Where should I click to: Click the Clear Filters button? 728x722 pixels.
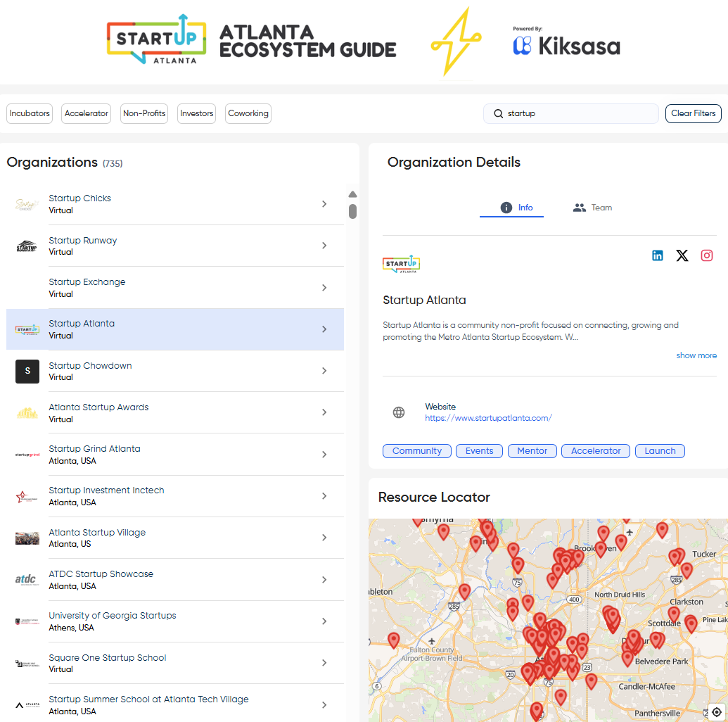[693, 113]
